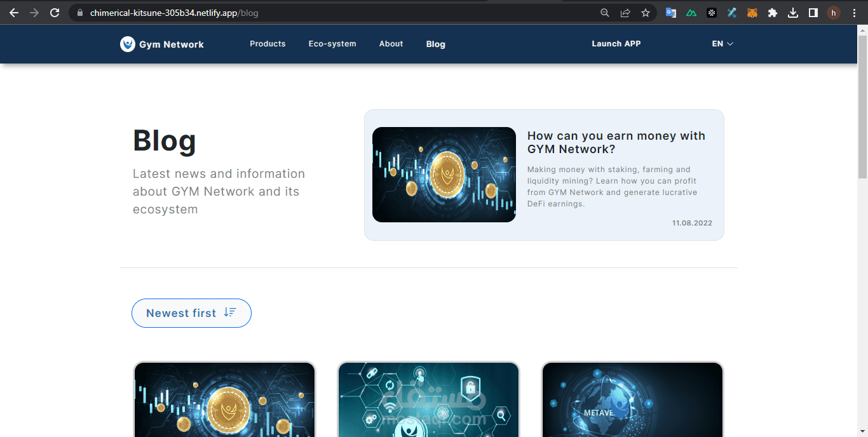The width and height of the screenshot is (868, 437).
Task: Click the address bar URL
Action: (x=174, y=13)
